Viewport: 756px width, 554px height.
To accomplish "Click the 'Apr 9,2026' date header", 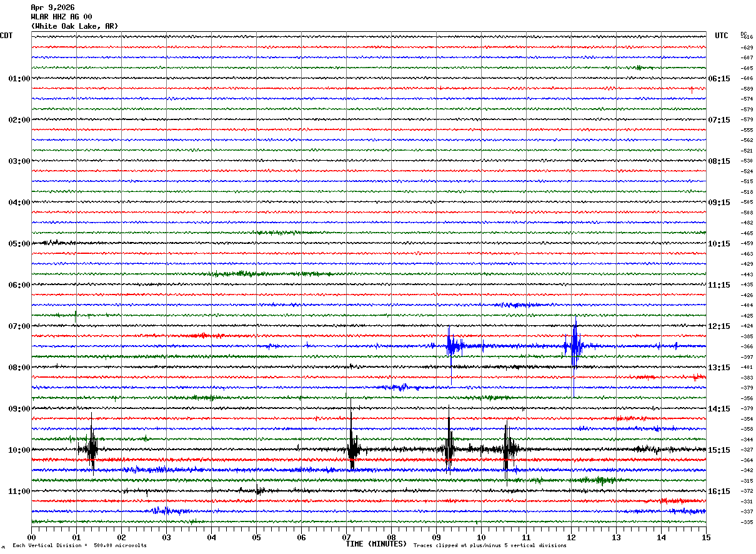I will click(52, 8).
